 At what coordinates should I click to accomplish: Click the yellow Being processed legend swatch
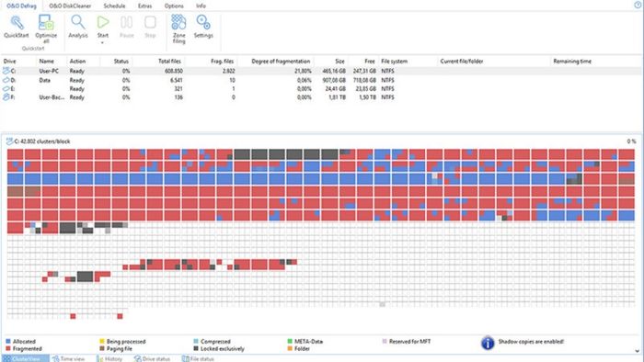(x=102, y=341)
